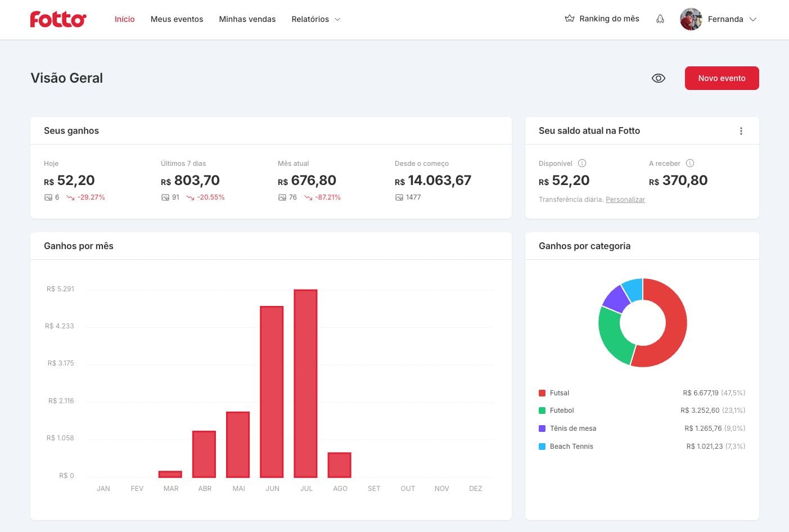This screenshot has height=532, width=789.
Task: Select the MAI bar in chart
Action: tap(238, 445)
